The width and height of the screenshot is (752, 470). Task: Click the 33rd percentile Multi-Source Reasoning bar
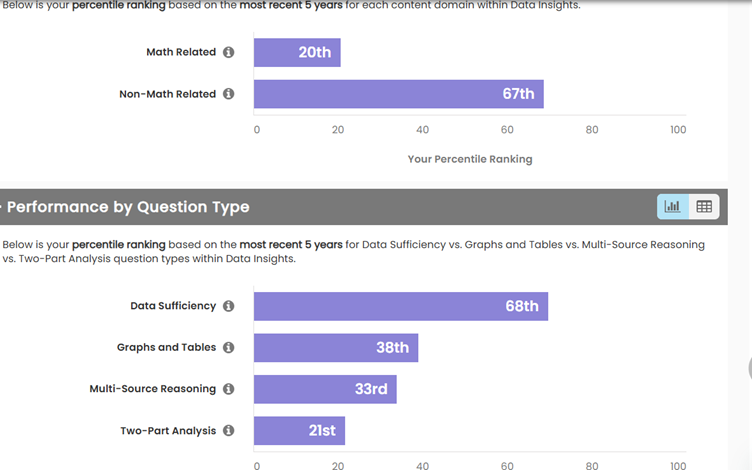(x=325, y=389)
